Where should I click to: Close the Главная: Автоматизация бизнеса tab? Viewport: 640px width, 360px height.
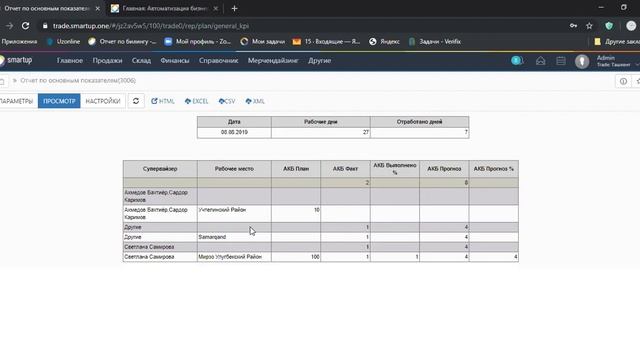216,8
